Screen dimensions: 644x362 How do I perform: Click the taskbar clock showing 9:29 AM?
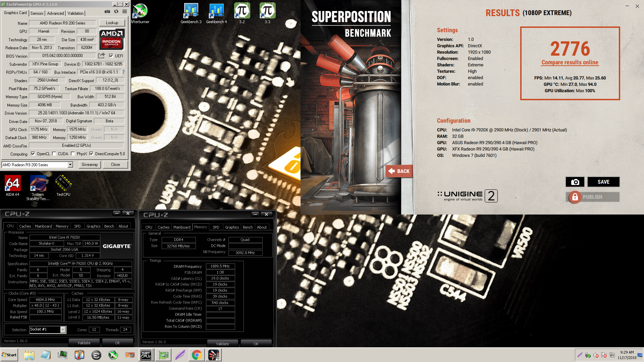627,355
